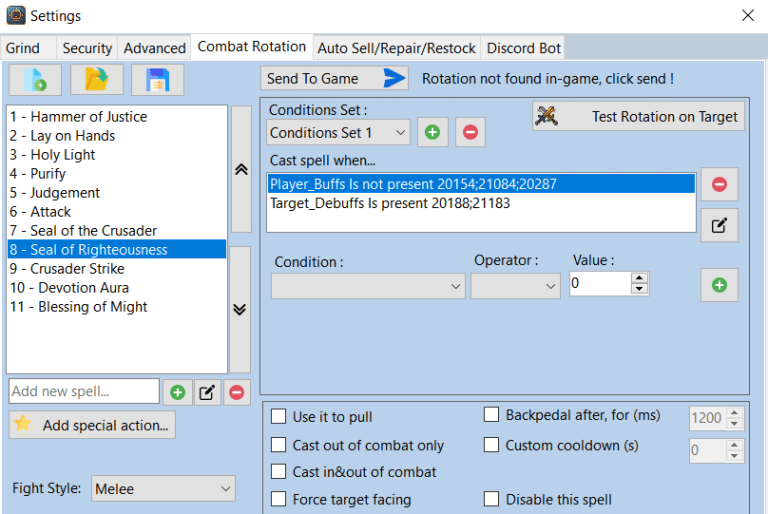Click Test Rotation on Target button

click(x=638, y=116)
